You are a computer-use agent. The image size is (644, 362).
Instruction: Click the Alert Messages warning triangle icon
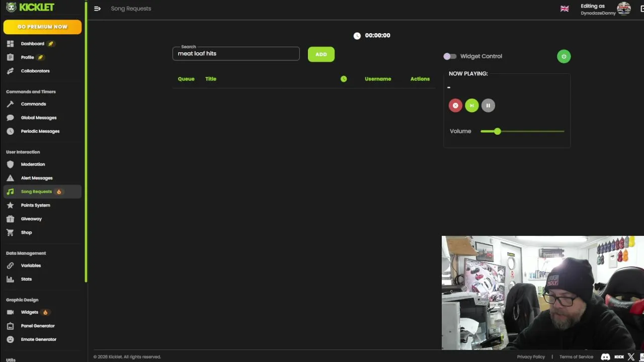[x=10, y=178]
